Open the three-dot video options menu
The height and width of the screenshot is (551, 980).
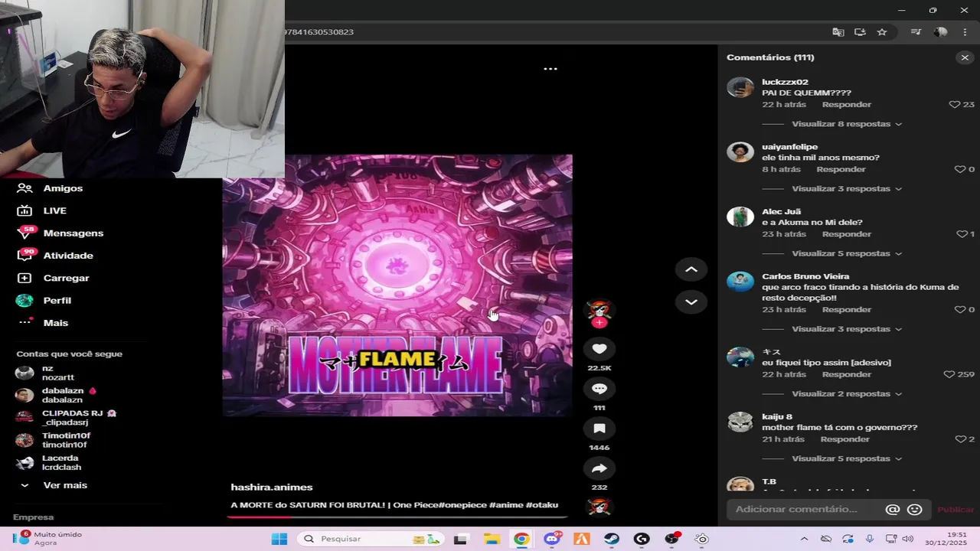(550, 69)
